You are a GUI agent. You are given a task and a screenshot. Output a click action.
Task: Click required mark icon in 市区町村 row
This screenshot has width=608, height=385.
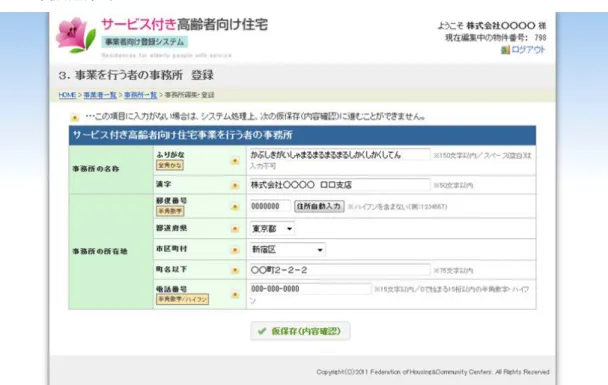point(235,250)
